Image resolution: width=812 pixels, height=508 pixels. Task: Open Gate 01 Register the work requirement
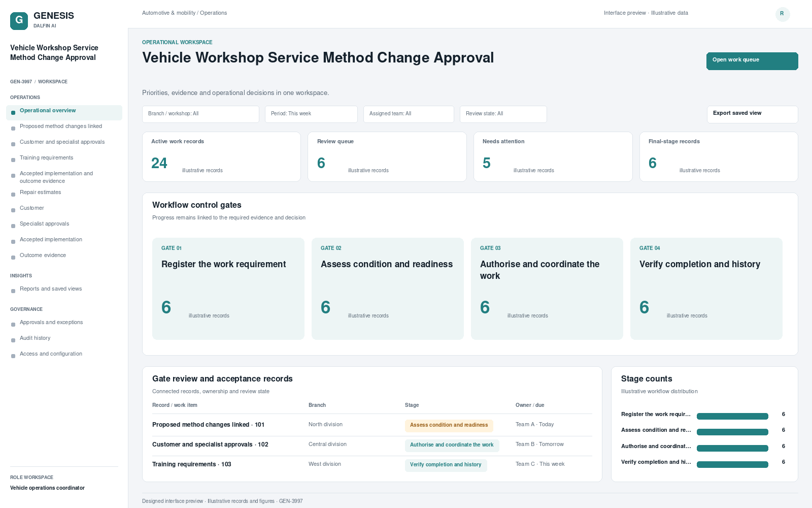228,289
